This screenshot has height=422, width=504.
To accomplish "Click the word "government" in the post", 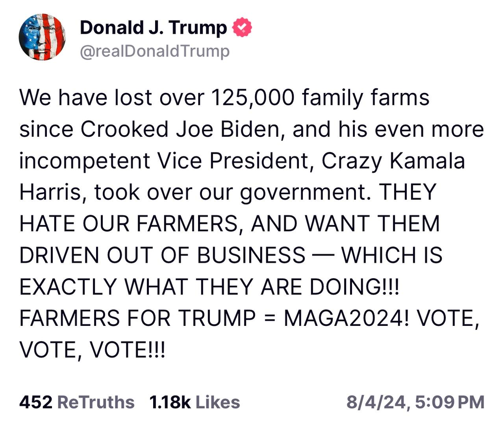I will (x=305, y=192).
